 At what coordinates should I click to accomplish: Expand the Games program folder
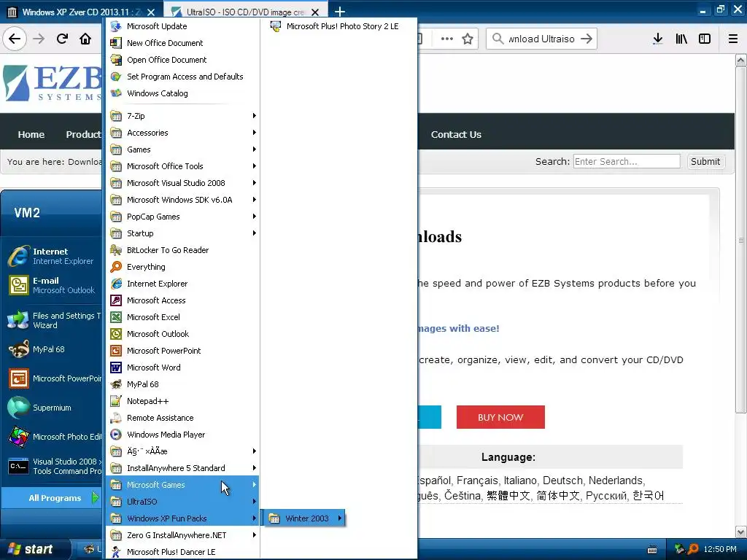182,149
